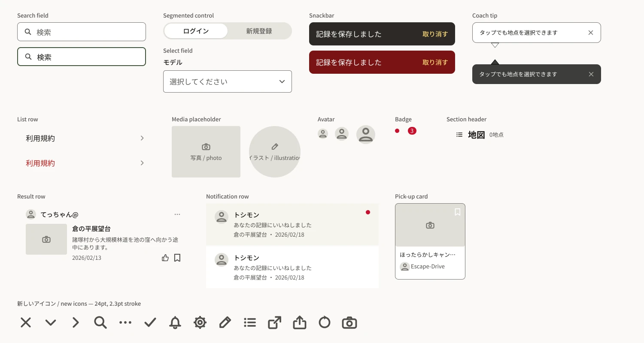The image size is (644, 343).
Task: Click the circular refresh icon
Action: (325, 322)
